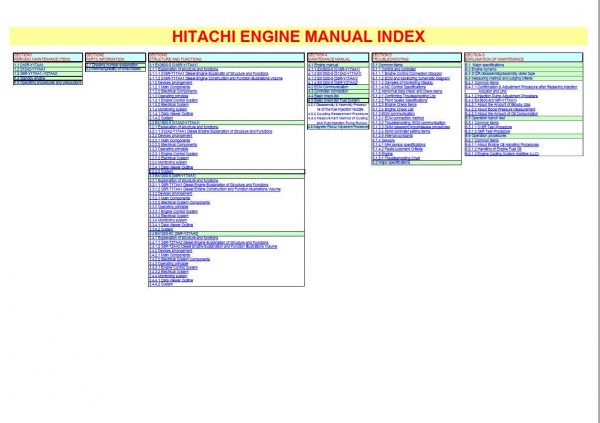Open disassembly/assembly video tape link

coord(500,73)
